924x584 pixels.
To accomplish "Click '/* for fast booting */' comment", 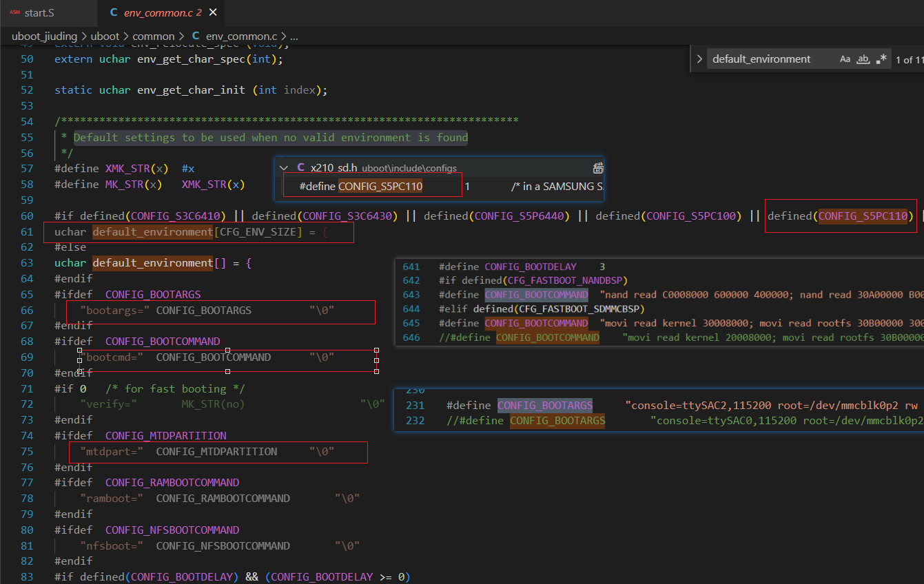I will [x=175, y=389].
